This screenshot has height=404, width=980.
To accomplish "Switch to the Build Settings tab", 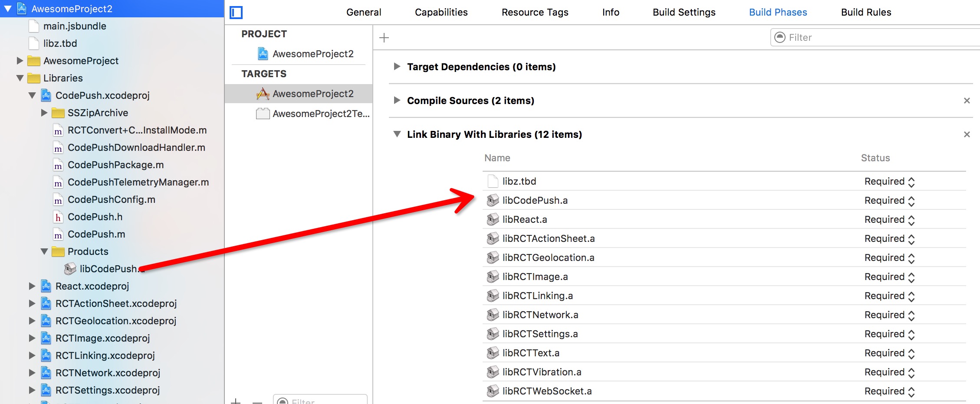I will 683,12.
